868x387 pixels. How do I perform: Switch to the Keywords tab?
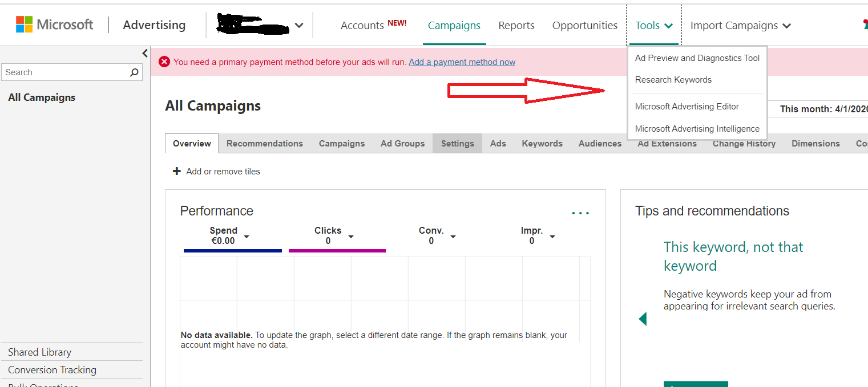point(542,144)
